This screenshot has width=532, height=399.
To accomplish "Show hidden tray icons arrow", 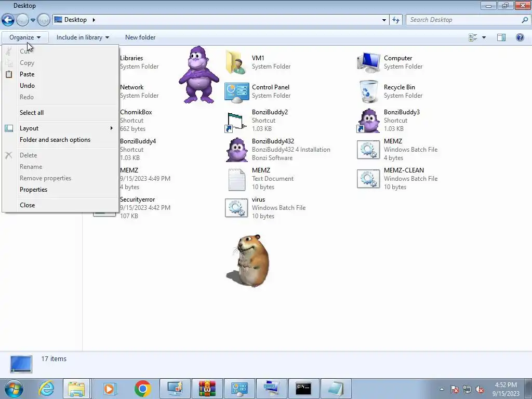I will 442,389.
